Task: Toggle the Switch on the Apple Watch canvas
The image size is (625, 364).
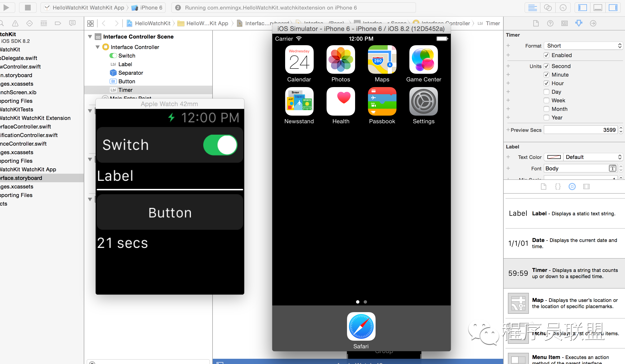Action: [220, 145]
